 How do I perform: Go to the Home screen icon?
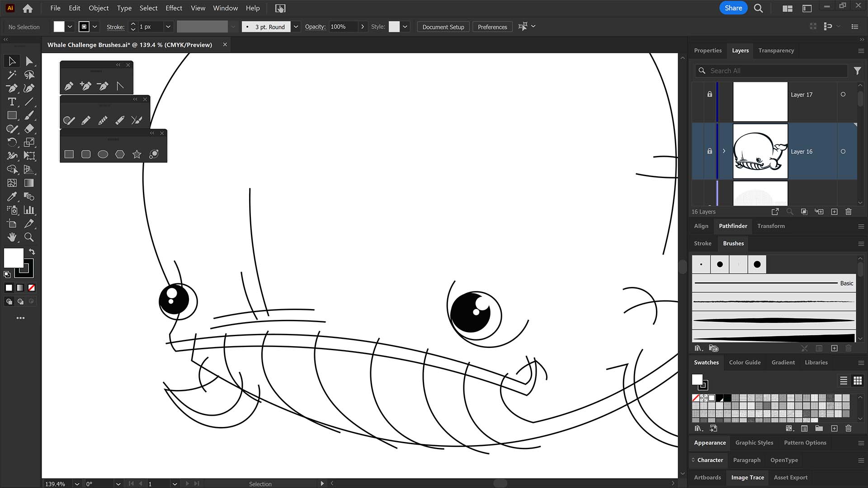[28, 8]
